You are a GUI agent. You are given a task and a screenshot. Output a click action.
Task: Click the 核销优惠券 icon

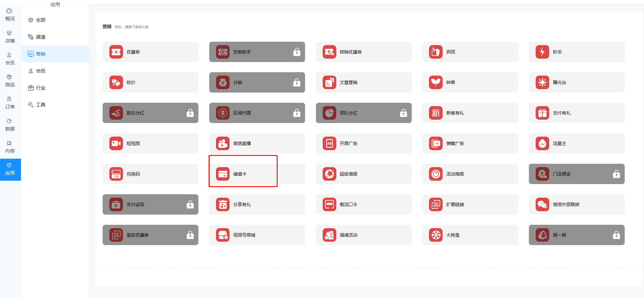(x=329, y=52)
